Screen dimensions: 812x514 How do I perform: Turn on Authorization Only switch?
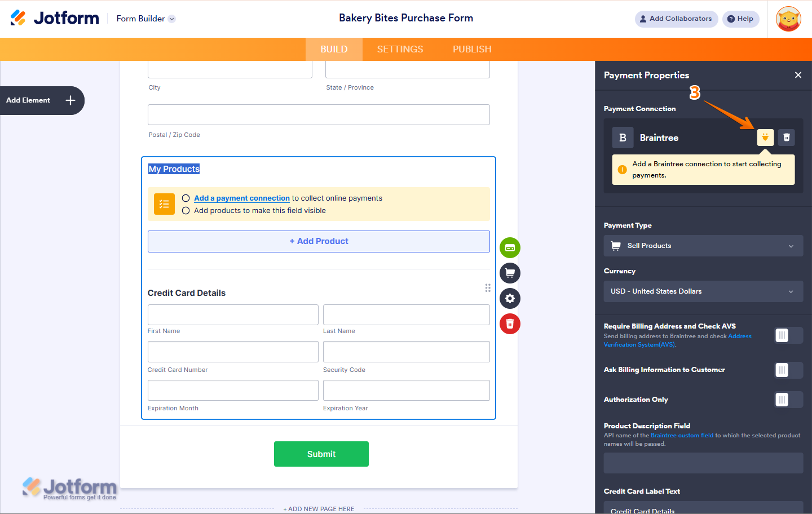[x=788, y=400]
